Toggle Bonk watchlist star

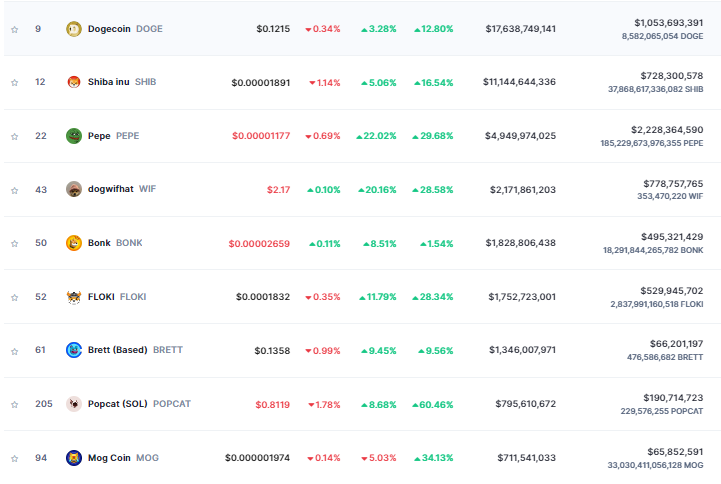(x=15, y=244)
